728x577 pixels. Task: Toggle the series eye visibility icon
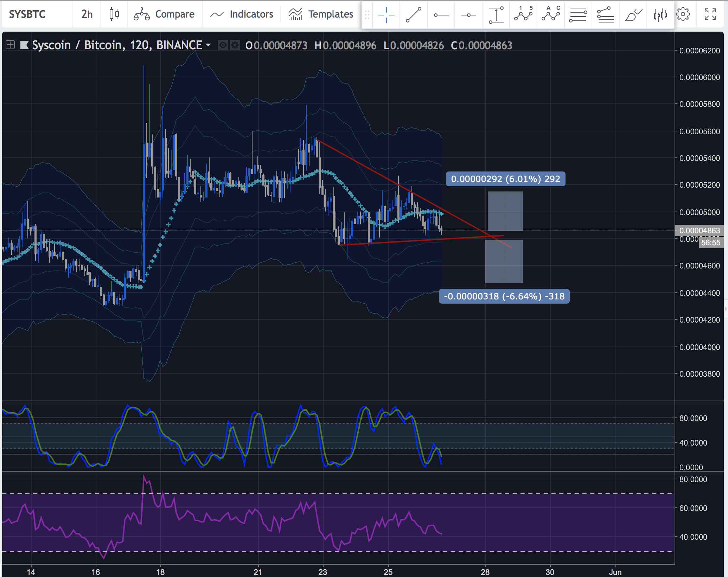pyautogui.click(x=223, y=45)
